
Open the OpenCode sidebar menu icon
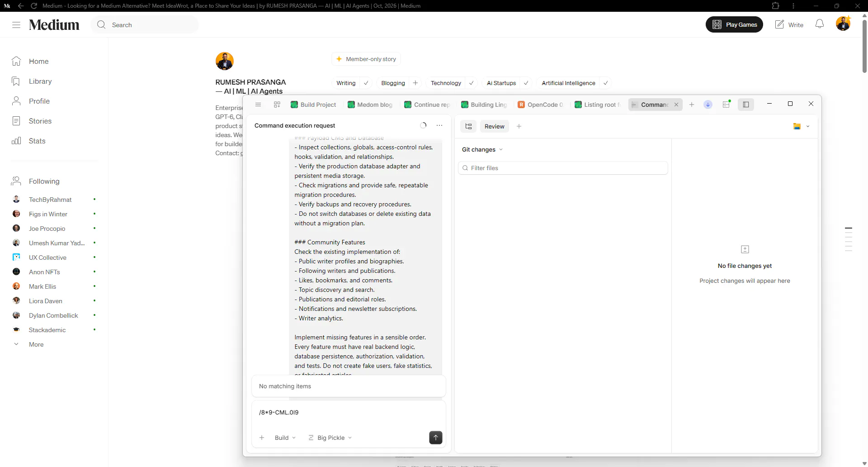tap(258, 105)
